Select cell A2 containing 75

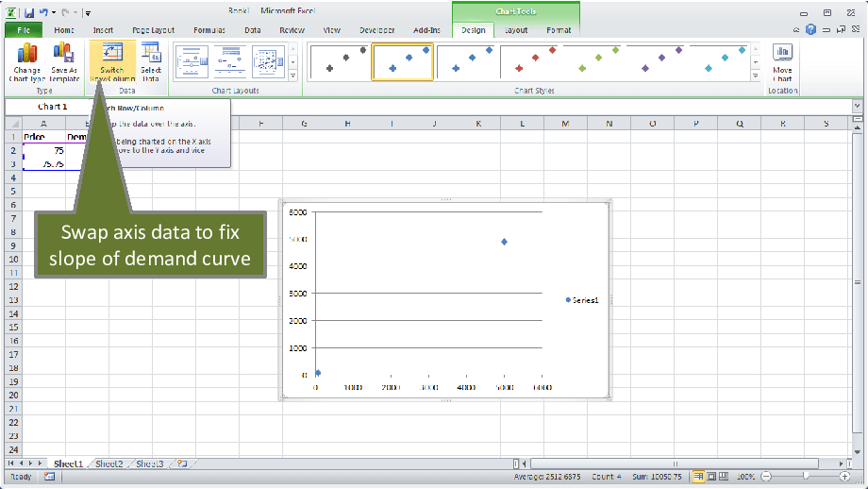point(43,150)
